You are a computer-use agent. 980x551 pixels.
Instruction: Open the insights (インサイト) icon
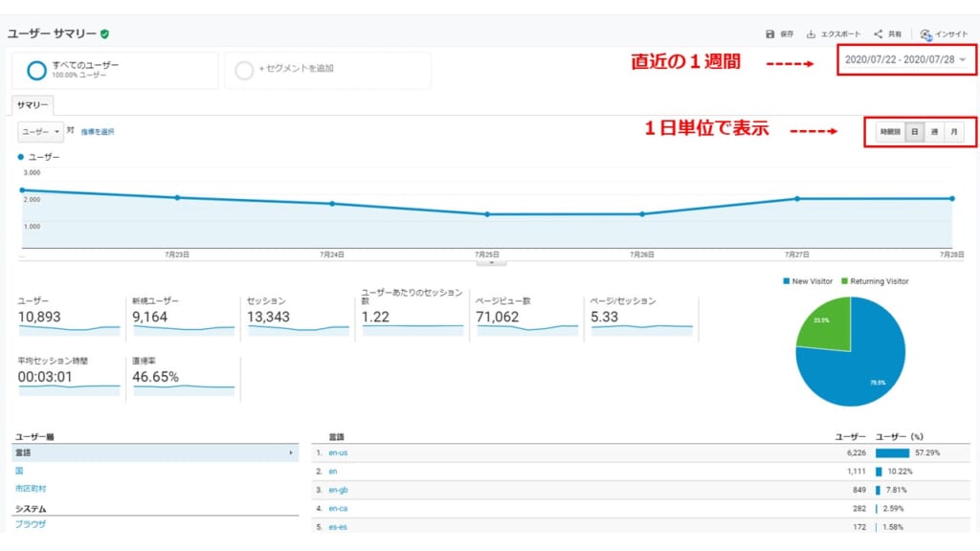click(x=925, y=34)
